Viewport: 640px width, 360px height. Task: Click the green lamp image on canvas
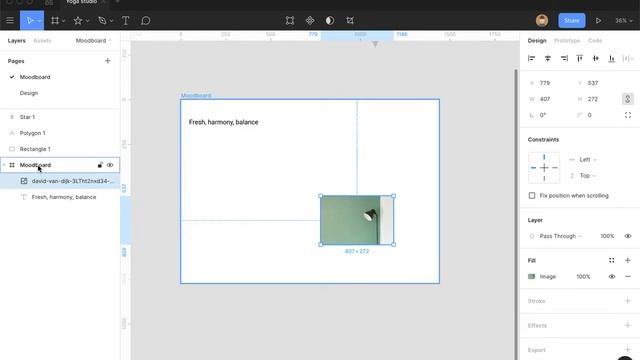click(357, 220)
